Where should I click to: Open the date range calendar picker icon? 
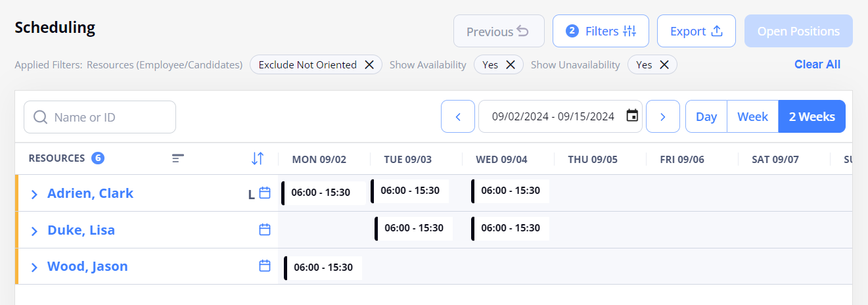point(632,116)
